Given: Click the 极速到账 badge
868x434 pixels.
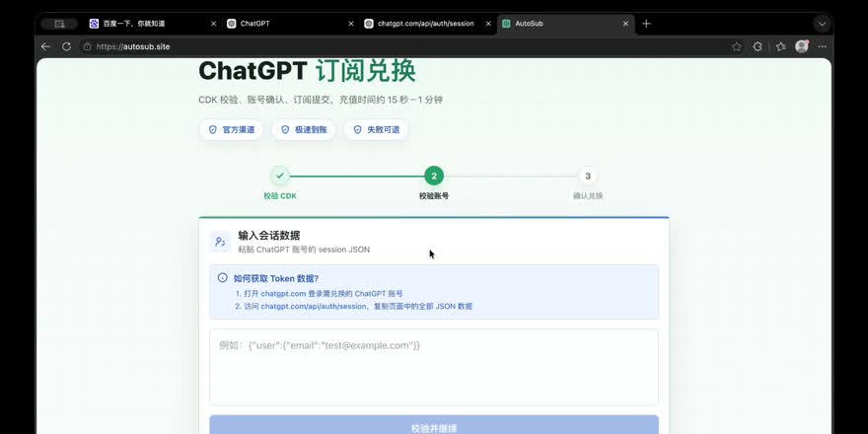Looking at the screenshot, I should pos(304,129).
